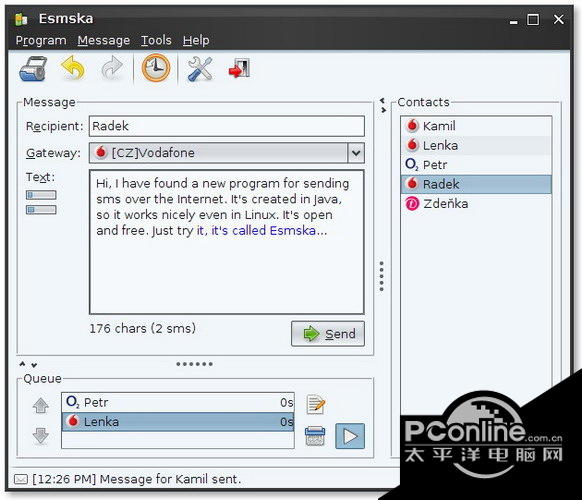Select the Lenka message in the Queue
582x500 pixels.
pos(178,422)
